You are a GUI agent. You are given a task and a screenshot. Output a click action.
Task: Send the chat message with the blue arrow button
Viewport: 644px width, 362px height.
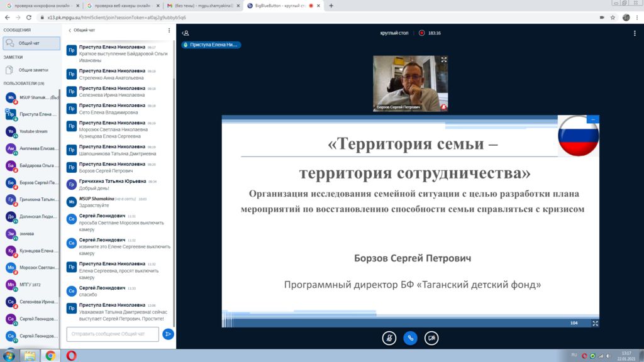pos(168,334)
